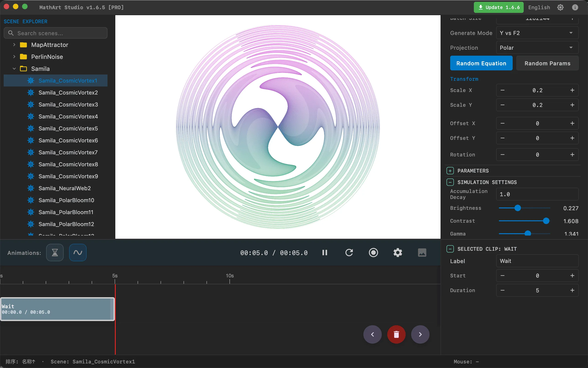Screen dimensions: 588x368
Task: Select scene Samila_NeuralWeb2
Action: point(55,188)
